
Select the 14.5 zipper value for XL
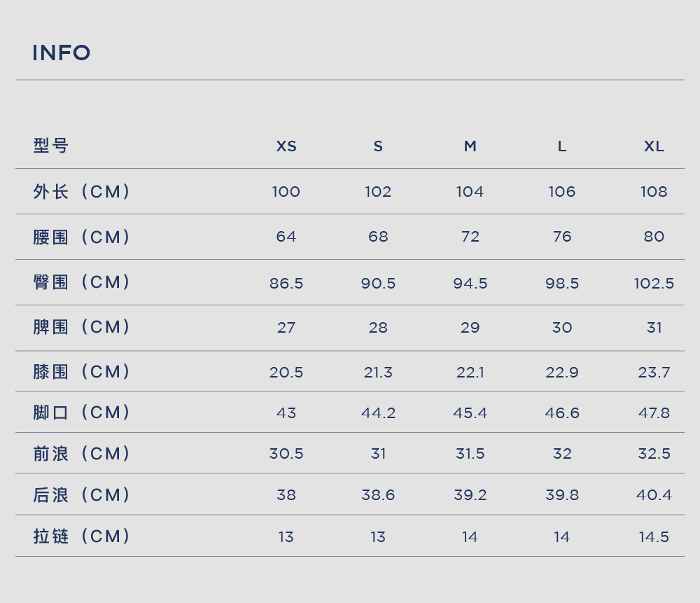pyautogui.click(x=654, y=536)
